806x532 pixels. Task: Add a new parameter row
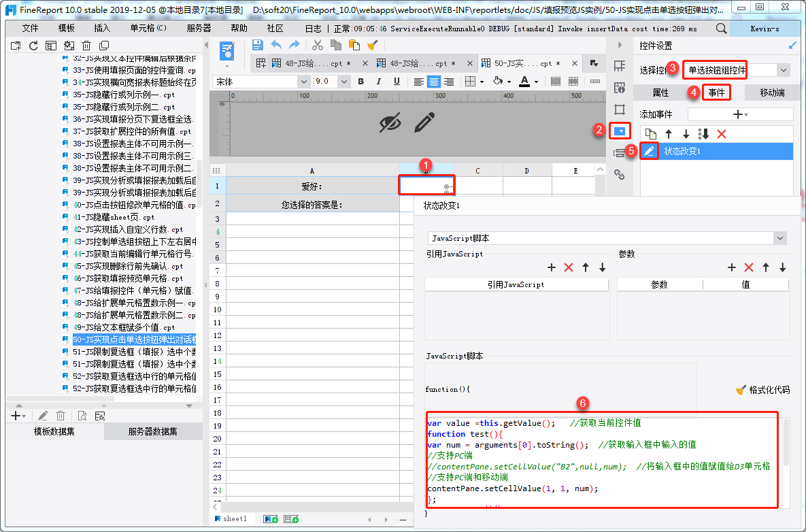point(732,267)
